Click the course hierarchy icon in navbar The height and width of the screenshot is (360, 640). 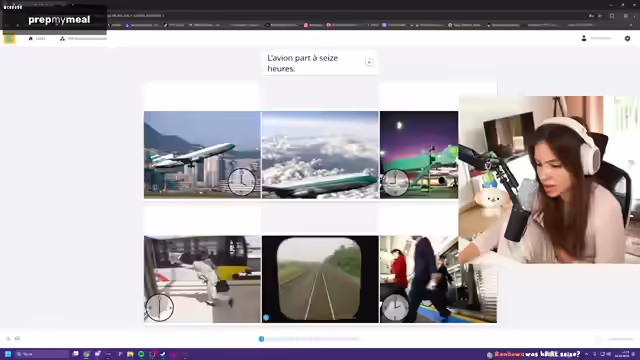coord(62,38)
